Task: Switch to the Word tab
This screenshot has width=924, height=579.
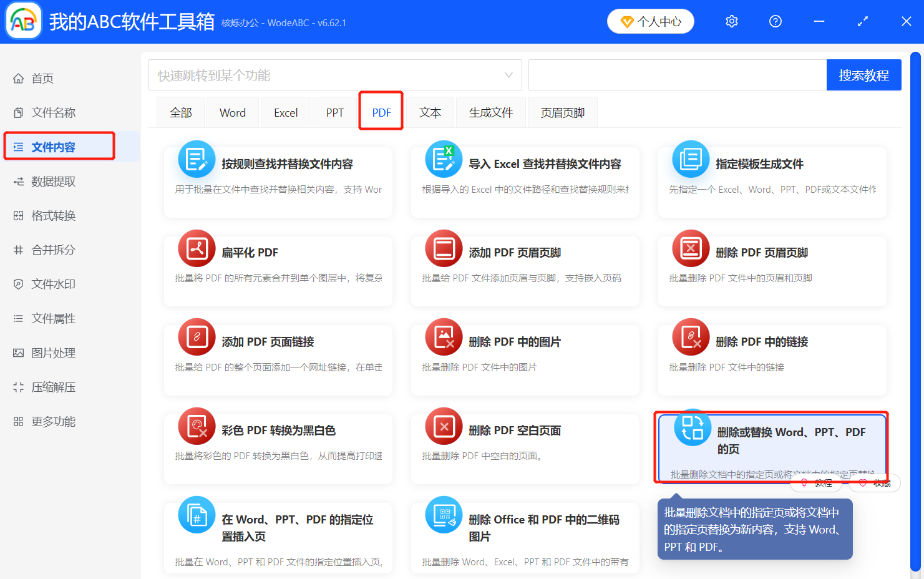Action: [x=232, y=112]
